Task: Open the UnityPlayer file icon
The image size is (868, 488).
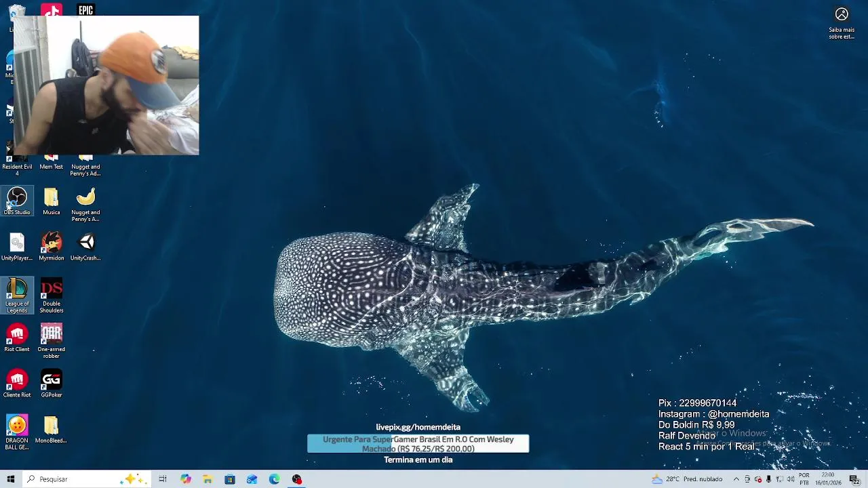Action: [x=17, y=247]
